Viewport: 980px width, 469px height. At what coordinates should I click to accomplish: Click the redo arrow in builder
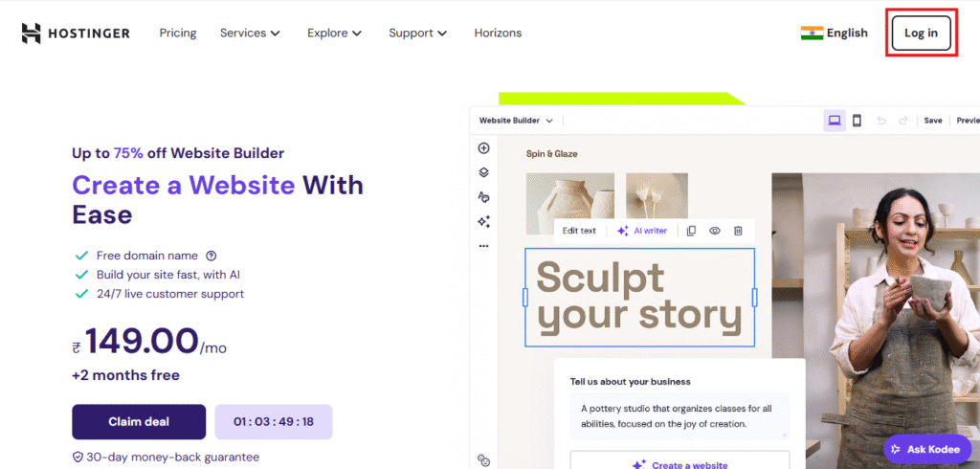coord(902,121)
